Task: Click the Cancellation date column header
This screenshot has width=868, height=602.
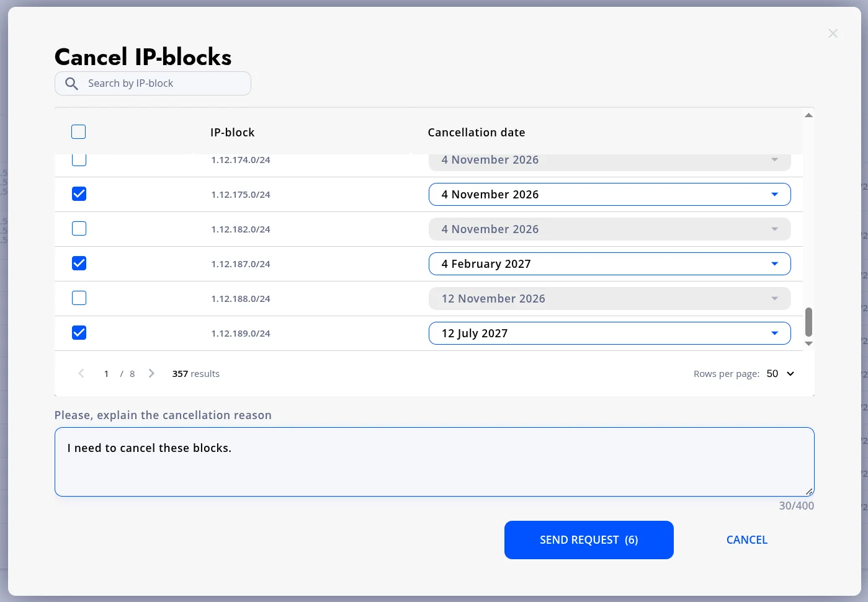Action: click(477, 132)
